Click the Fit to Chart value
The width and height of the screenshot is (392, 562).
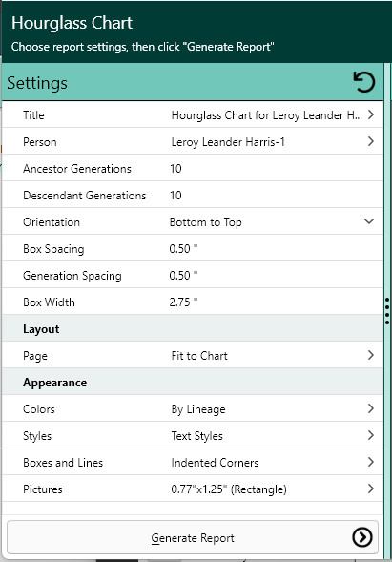pos(199,356)
